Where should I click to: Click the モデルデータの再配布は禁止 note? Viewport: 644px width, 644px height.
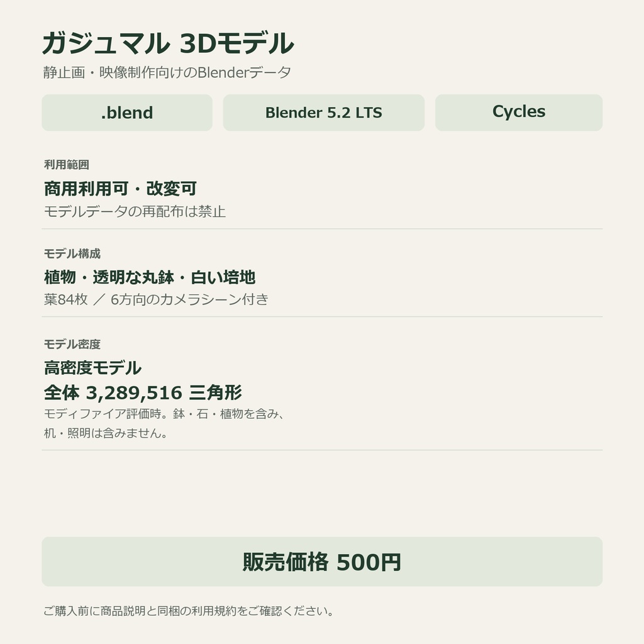[x=135, y=211]
